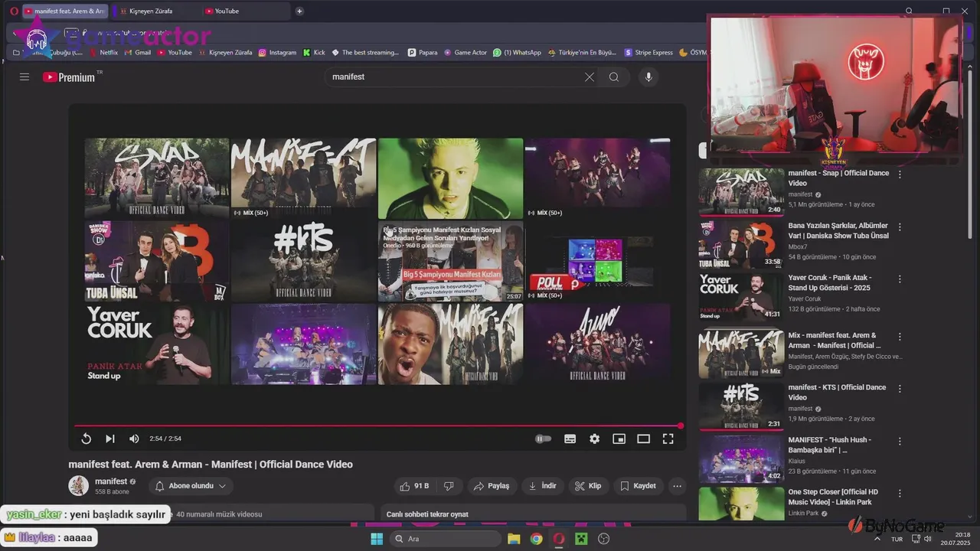Screen dimensions: 980x551
Task: Open the YouTube hamburger guide menu
Action: click(24, 77)
